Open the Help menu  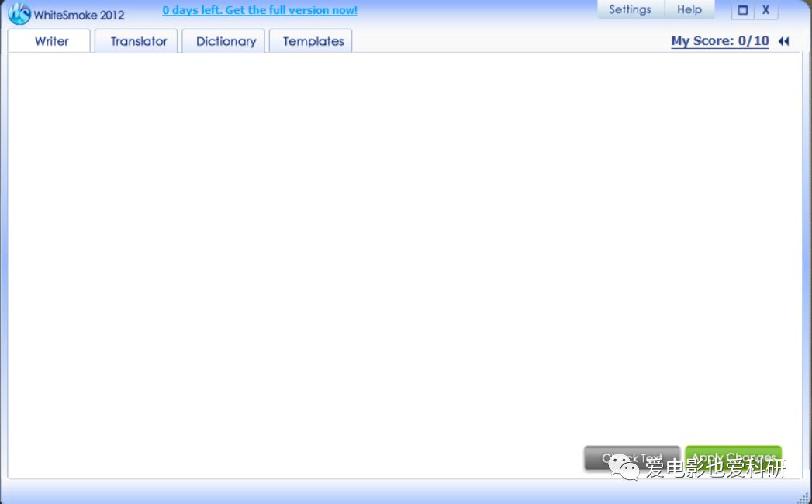(689, 10)
